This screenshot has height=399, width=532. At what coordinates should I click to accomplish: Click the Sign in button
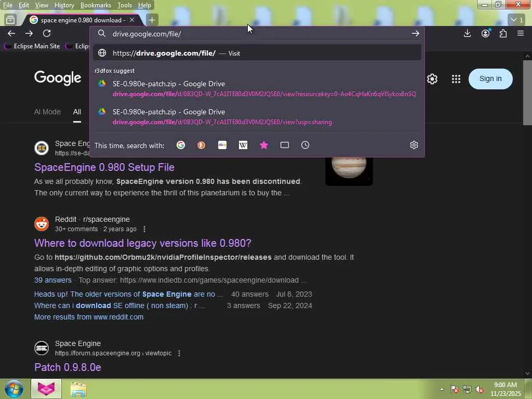pyautogui.click(x=490, y=79)
